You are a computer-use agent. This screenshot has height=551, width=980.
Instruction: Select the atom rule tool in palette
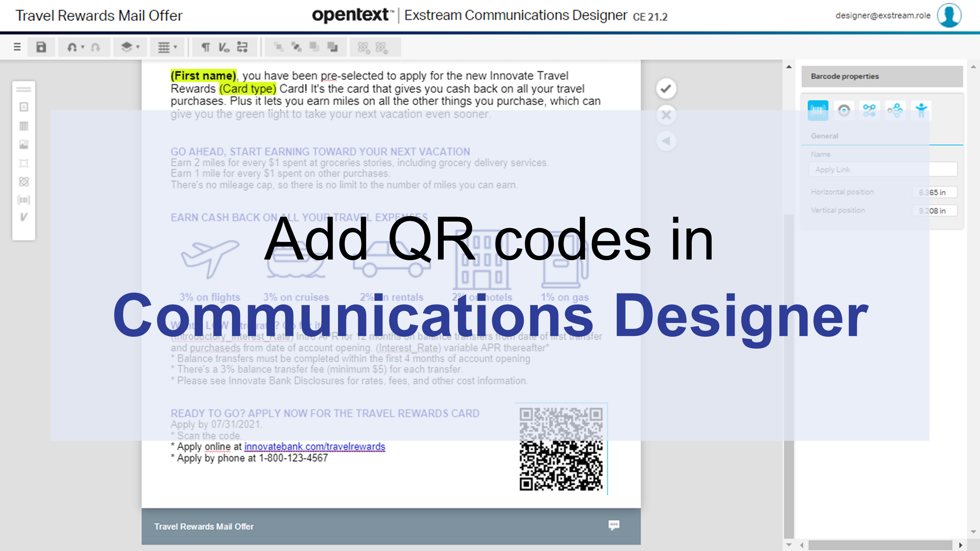tap(24, 182)
